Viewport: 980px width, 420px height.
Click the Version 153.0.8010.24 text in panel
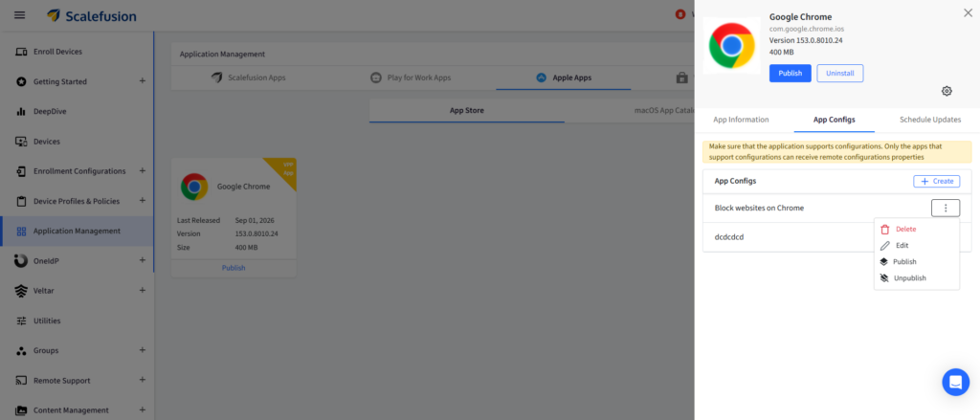pyautogui.click(x=806, y=40)
